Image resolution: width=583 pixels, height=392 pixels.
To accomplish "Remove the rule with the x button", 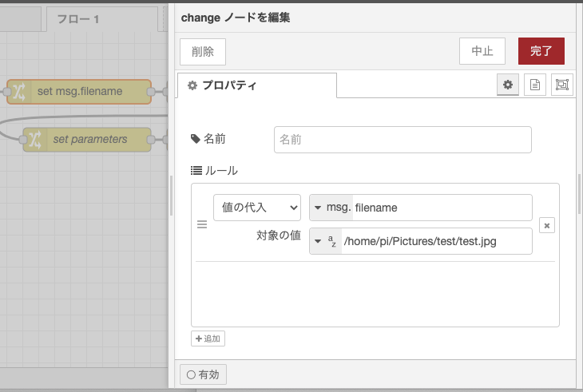I will click(x=547, y=226).
